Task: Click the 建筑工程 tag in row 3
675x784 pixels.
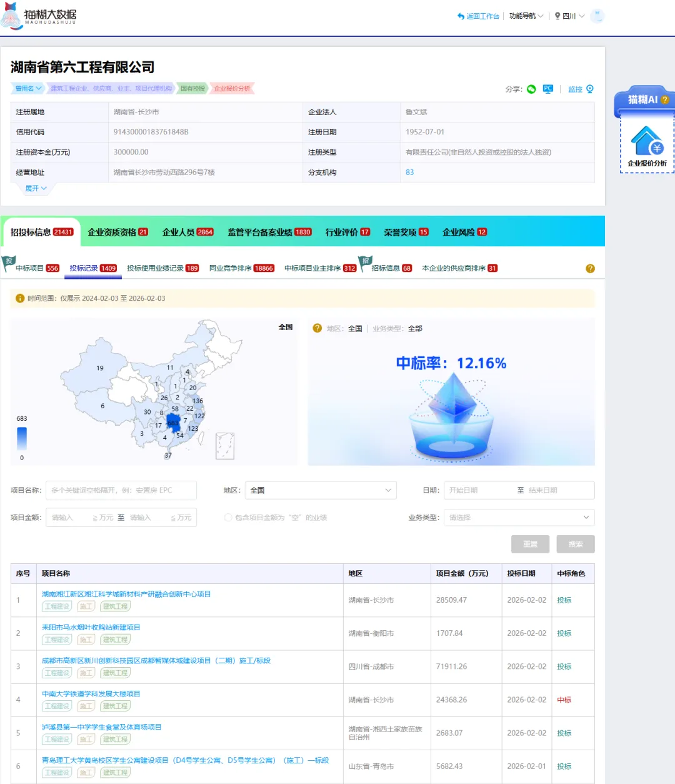Action: click(116, 673)
